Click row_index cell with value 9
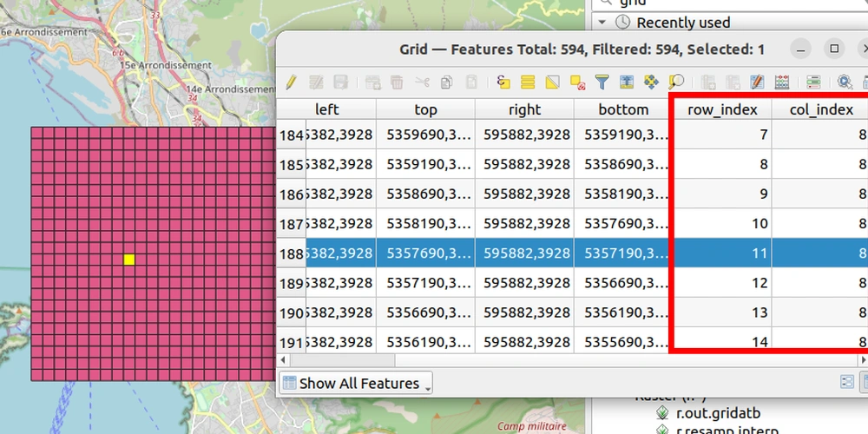868x434 pixels. (x=722, y=194)
